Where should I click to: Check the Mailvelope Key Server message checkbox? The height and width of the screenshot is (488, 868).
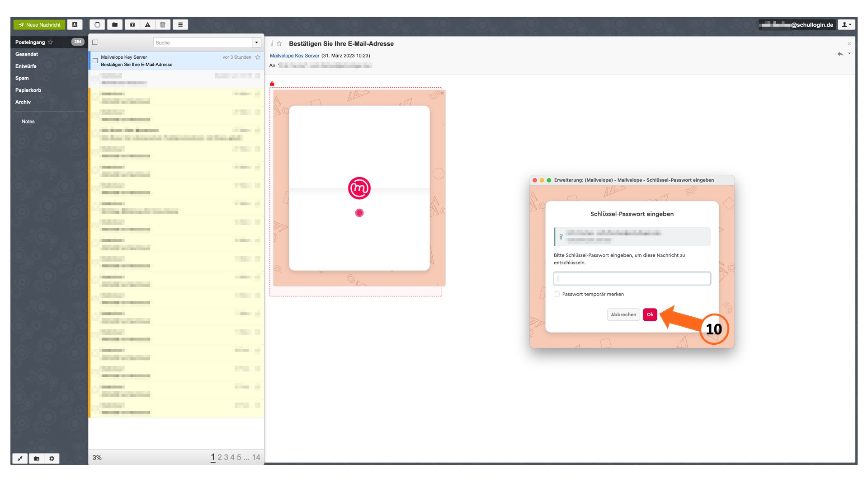(x=95, y=61)
